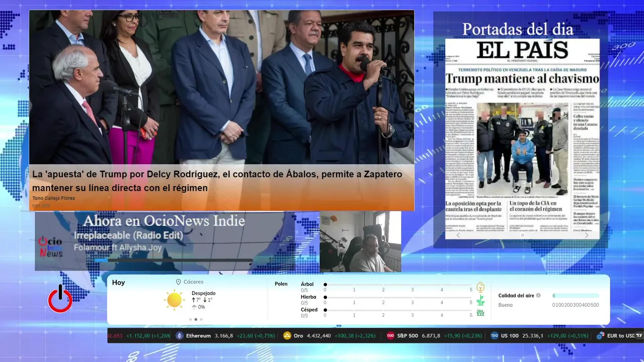Screen dimensions: 644x362
Task: Click the webcam feed thumbnail
Action: (x=360, y=242)
